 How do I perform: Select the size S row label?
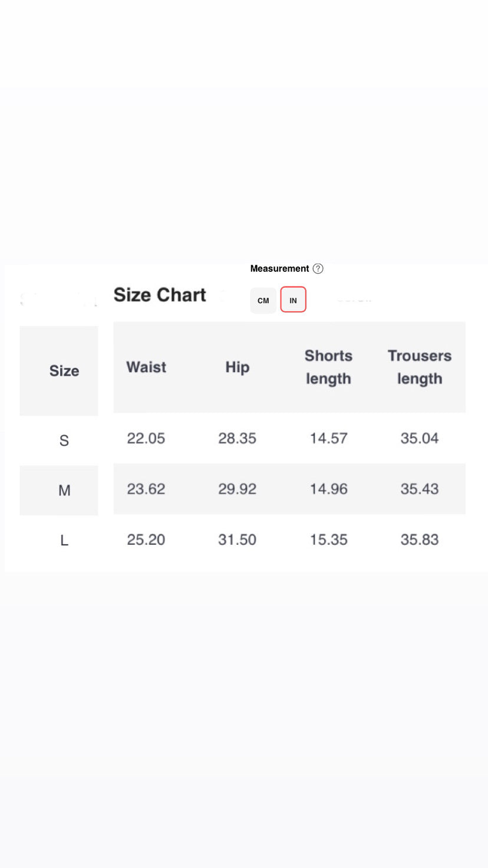tap(64, 440)
